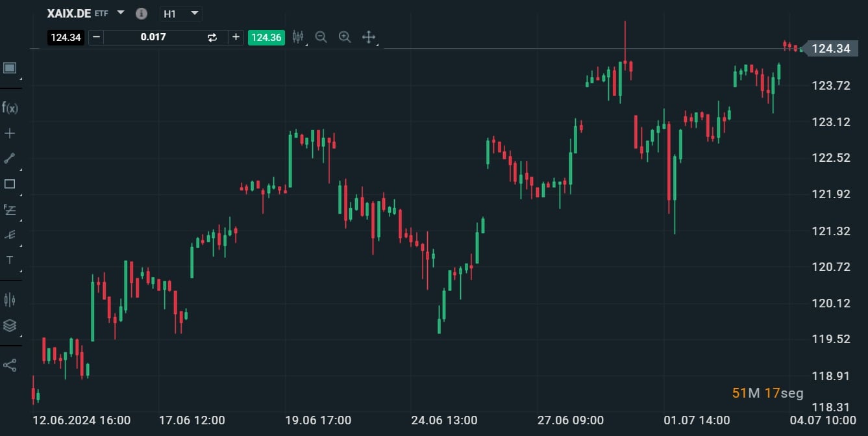Select the trend line drawing tool

pos(10,159)
